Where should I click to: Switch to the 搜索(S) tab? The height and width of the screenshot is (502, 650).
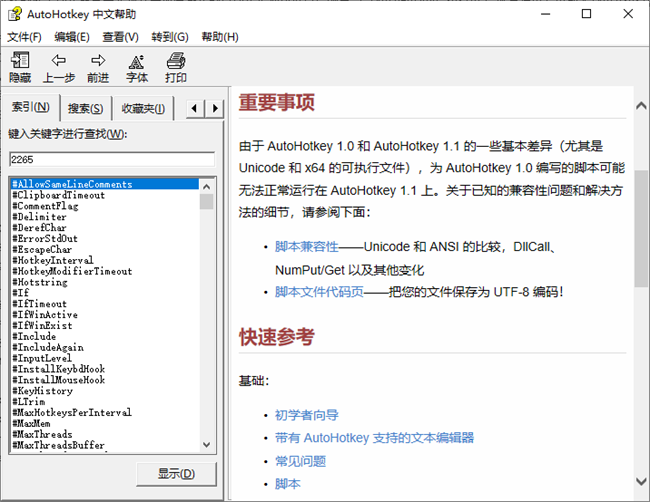coord(86,108)
